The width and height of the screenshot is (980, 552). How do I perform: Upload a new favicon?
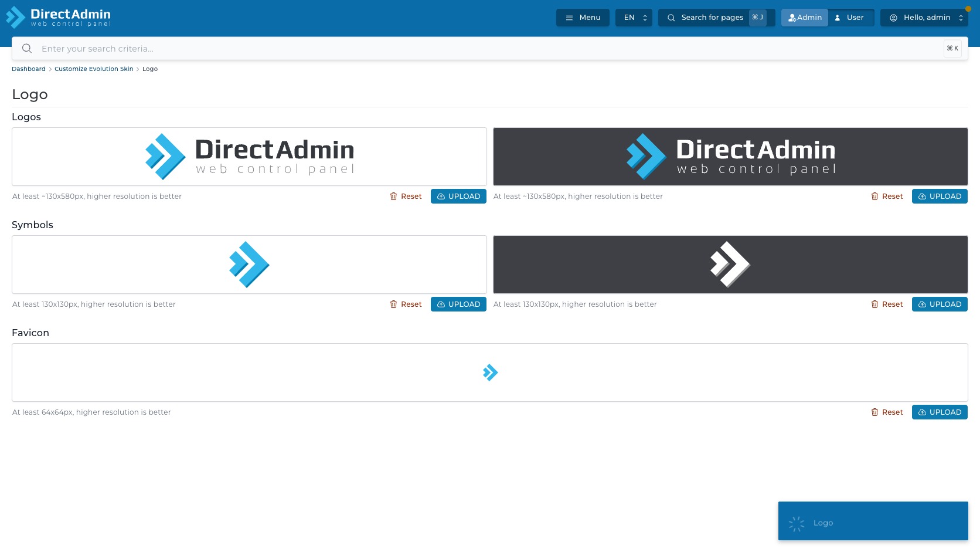pos(940,412)
